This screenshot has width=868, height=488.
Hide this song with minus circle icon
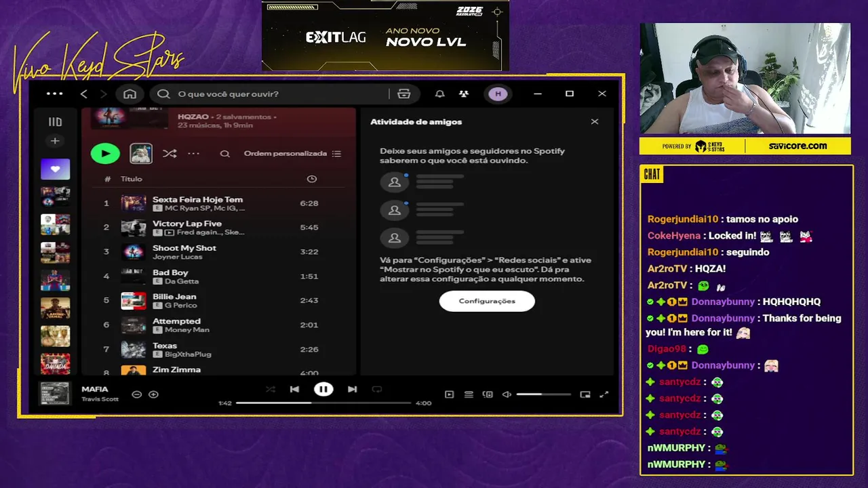[x=136, y=394]
